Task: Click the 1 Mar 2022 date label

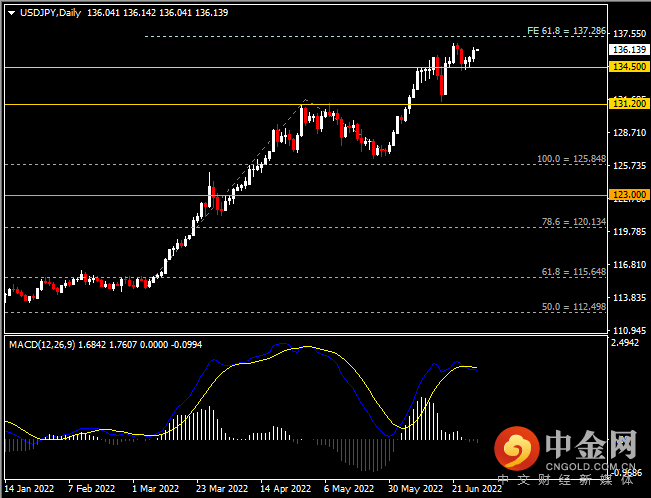Action: coord(155,488)
